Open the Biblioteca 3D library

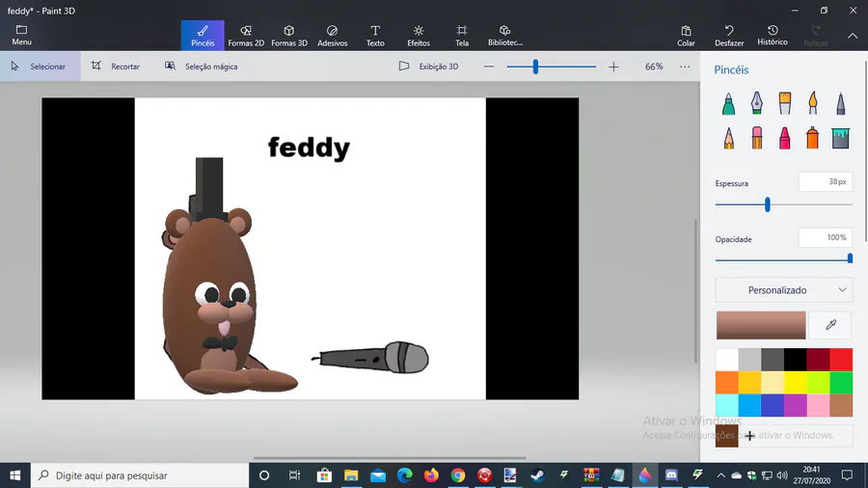(x=504, y=36)
